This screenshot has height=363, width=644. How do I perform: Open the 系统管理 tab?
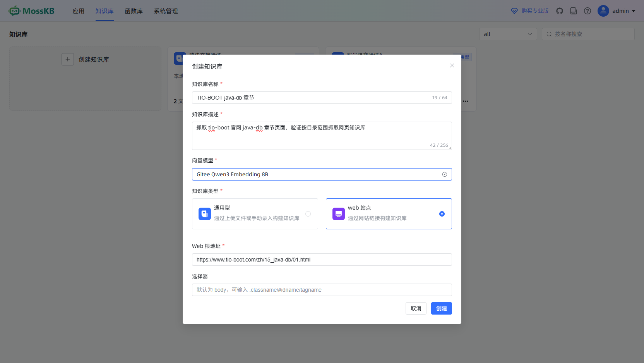click(166, 11)
